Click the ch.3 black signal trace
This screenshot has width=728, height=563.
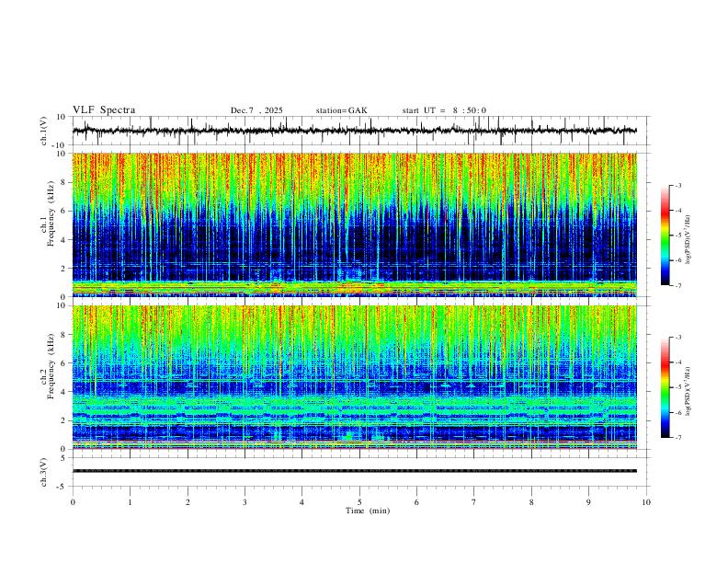pyautogui.click(x=355, y=471)
